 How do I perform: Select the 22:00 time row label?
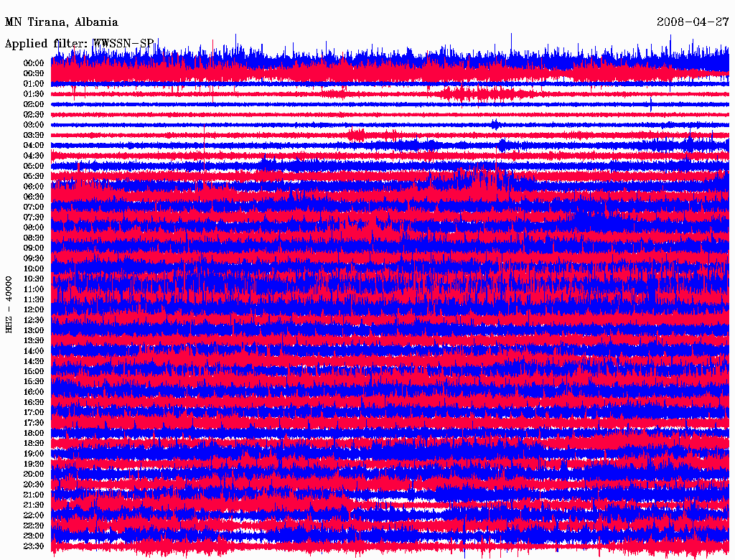34,515
